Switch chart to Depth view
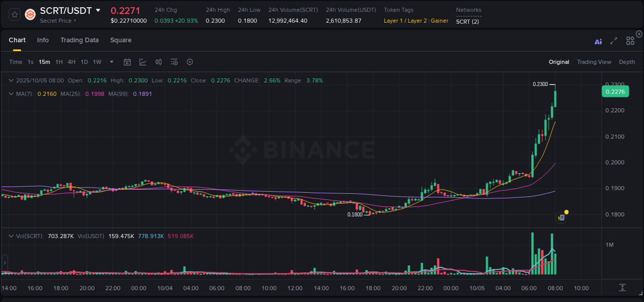This screenshot has height=302, width=644. tap(626, 61)
